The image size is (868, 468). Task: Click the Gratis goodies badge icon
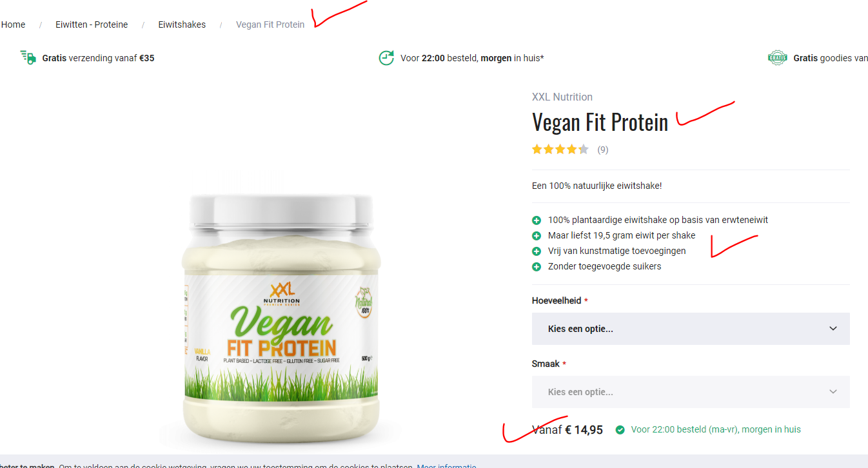778,57
